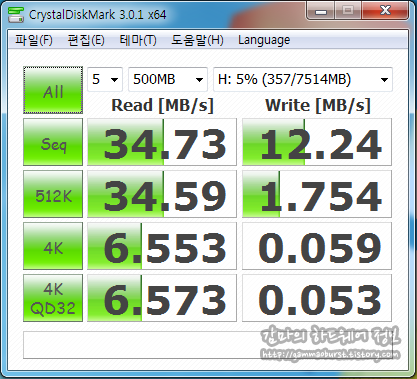Start the 512K benchmark test
The width and height of the screenshot is (417, 379).
tap(53, 194)
